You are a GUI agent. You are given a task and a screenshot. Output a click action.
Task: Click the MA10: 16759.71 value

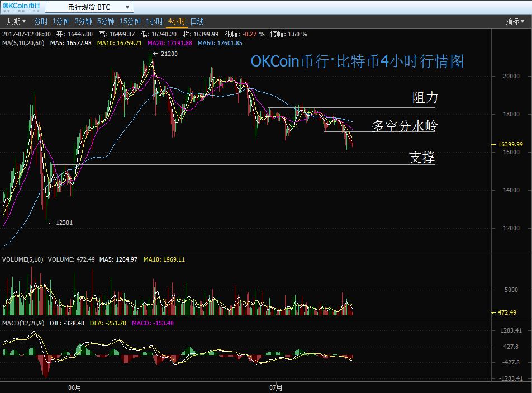120,43
